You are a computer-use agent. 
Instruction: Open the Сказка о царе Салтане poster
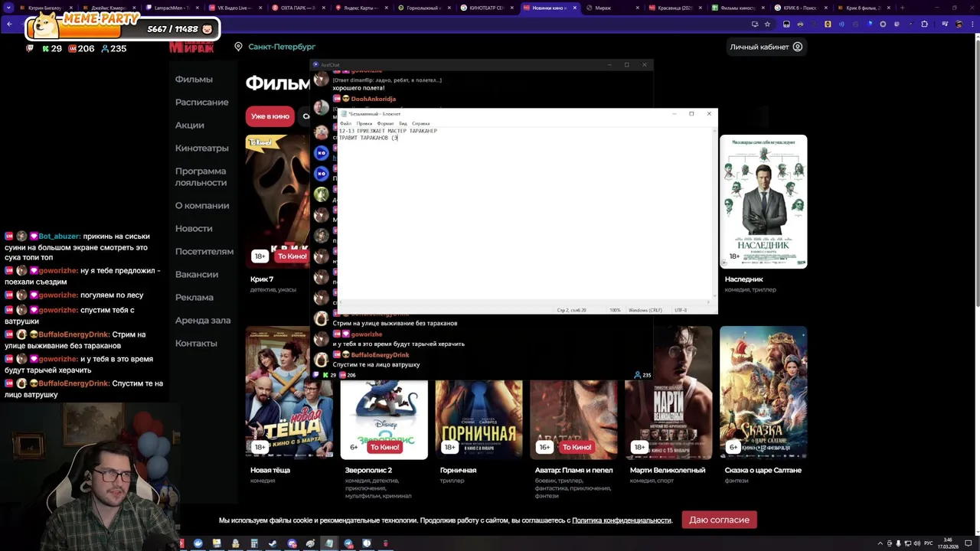(x=763, y=393)
